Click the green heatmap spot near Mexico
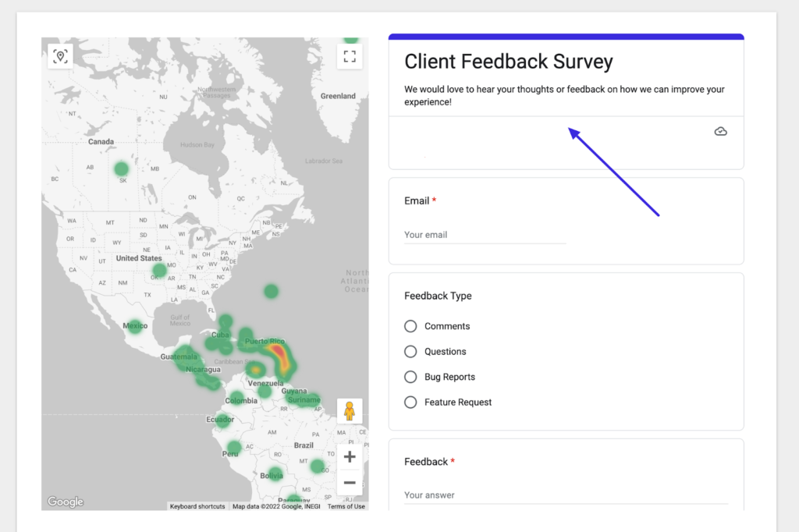Screen dimensions: 799x532 (135, 325)
